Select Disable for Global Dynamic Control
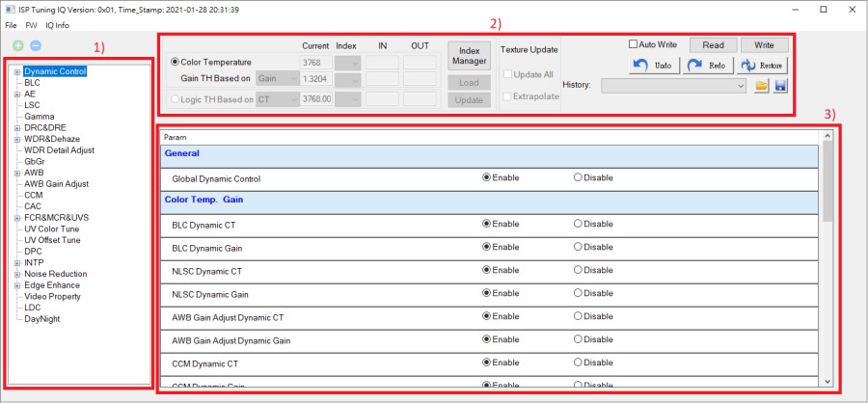868x403 pixels. (578, 177)
